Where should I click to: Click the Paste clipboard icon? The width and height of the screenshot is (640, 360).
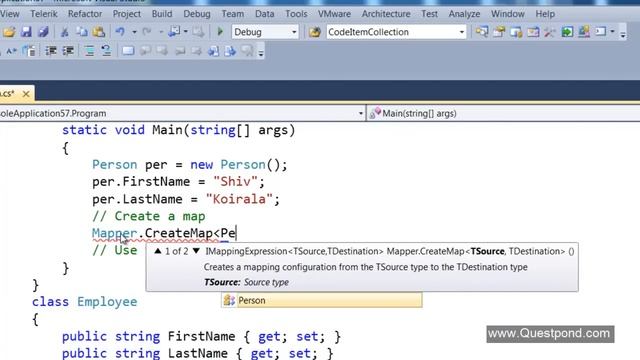click(99, 32)
